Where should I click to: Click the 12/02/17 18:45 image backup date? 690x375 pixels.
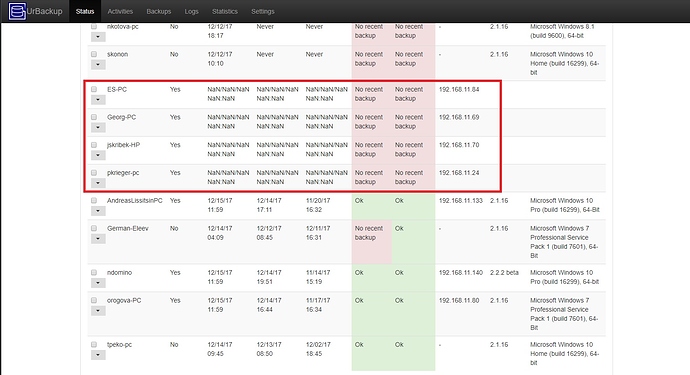click(x=318, y=349)
